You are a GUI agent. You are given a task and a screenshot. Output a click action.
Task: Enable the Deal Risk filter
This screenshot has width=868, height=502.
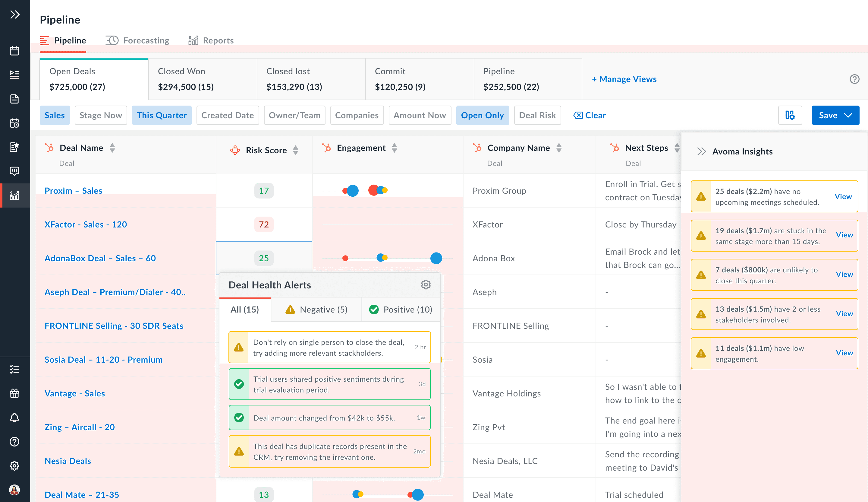537,115
